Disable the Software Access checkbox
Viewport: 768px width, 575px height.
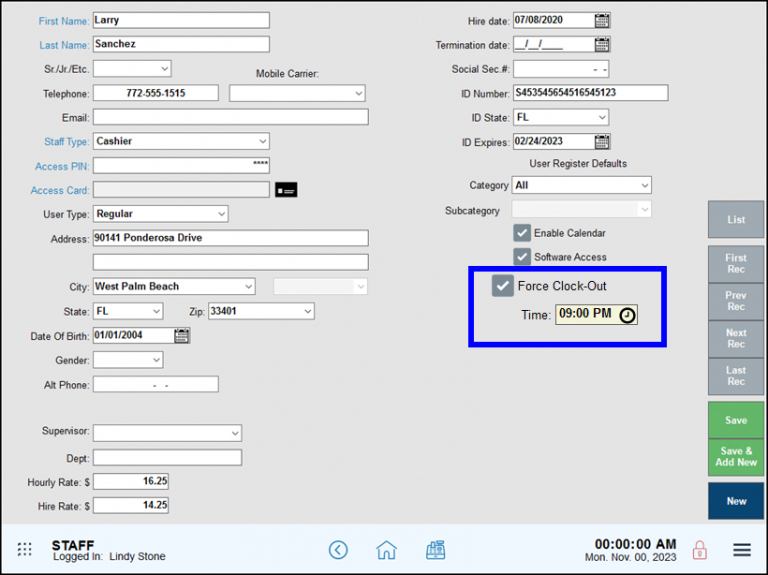coord(522,257)
